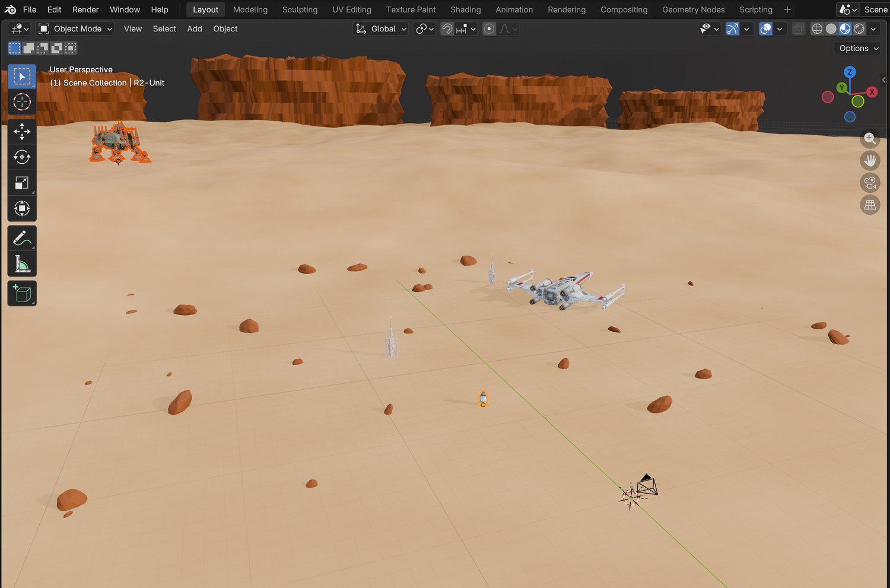Toggle proportional editing in the header

tap(489, 28)
